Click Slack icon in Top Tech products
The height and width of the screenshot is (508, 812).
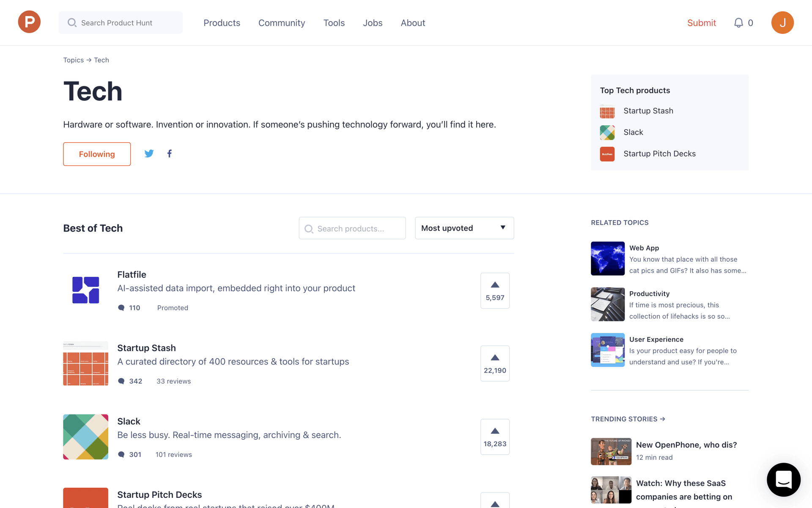[607, 133]
